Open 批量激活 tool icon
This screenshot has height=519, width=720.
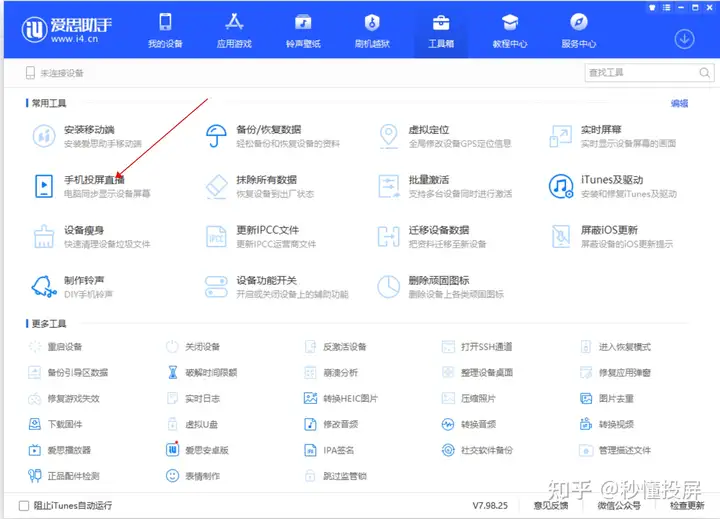point(388,186)
